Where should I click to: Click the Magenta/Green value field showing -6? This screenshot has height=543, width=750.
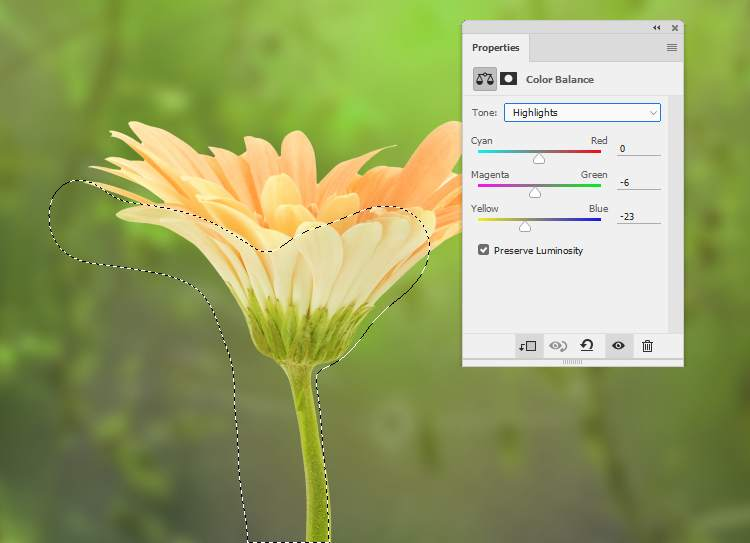[639, 183]
